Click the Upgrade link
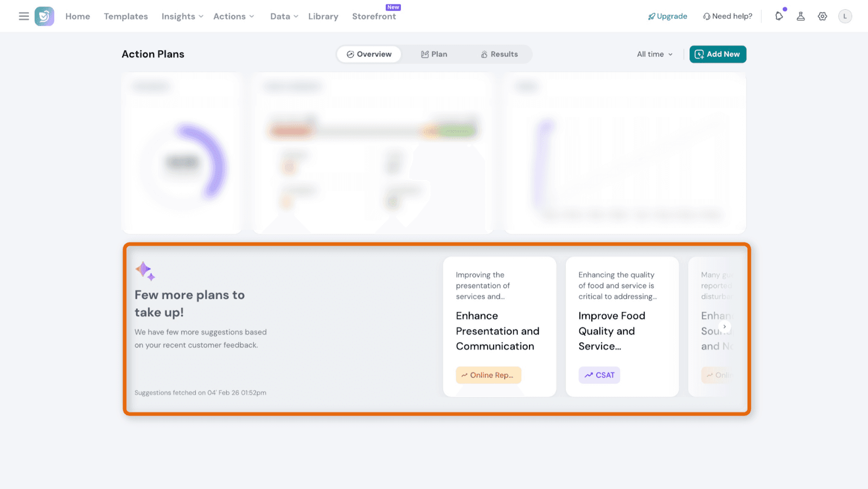 (668, 16)
